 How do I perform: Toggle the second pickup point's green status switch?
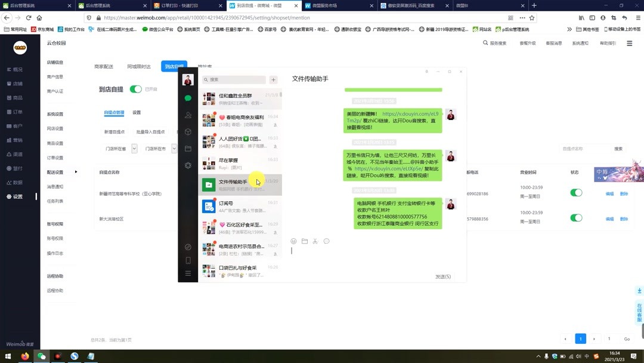click(576, 218)
